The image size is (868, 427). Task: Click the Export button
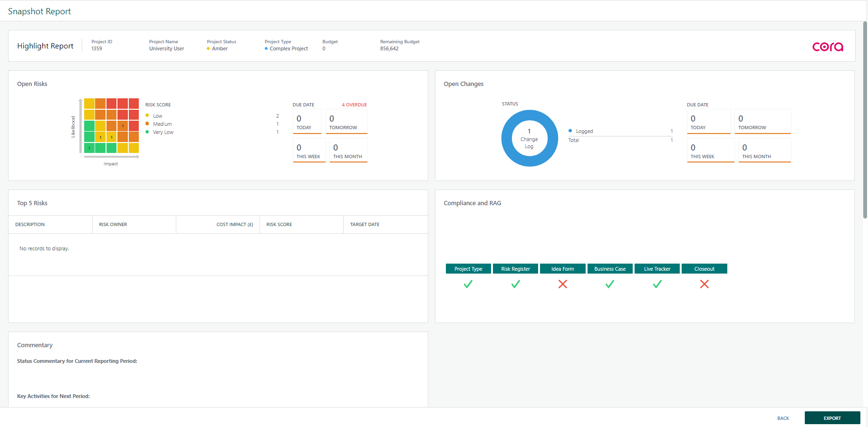pyautogui.click(x=832, y=418)
